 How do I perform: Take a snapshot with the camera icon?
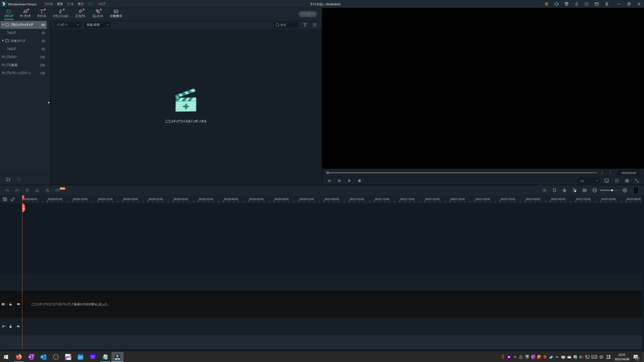click(616, 180)
